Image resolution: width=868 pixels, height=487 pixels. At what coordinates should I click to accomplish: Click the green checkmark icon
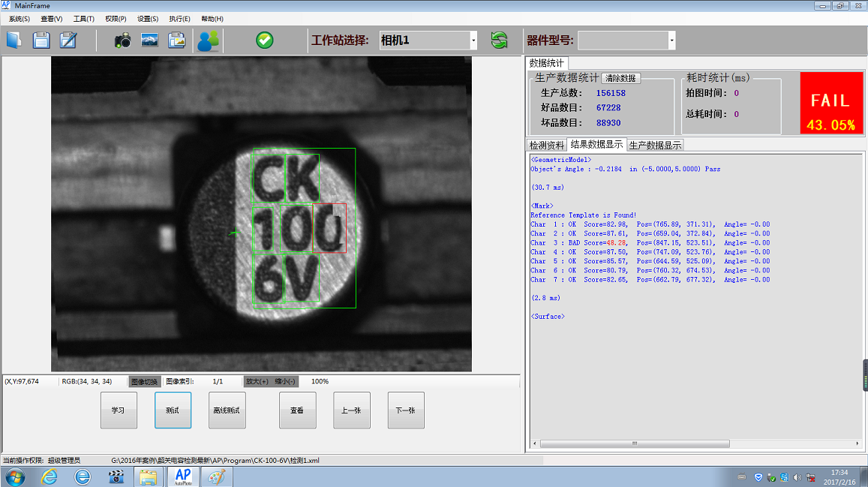[265, 40]
